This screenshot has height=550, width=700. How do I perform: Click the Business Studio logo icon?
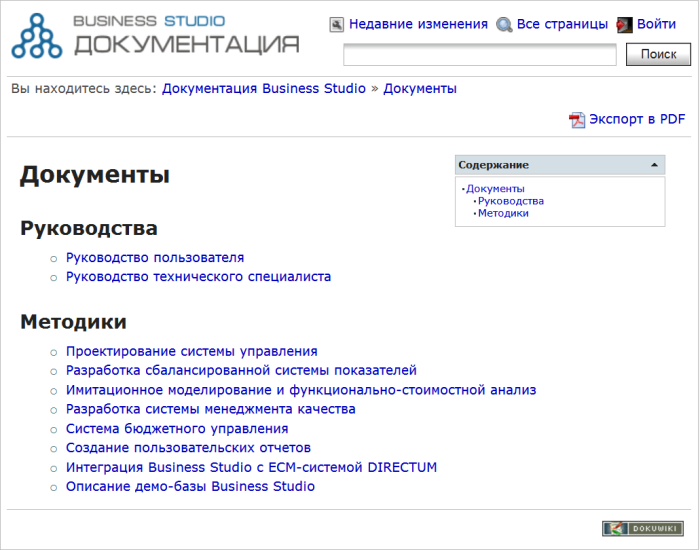tap(38, 36)
